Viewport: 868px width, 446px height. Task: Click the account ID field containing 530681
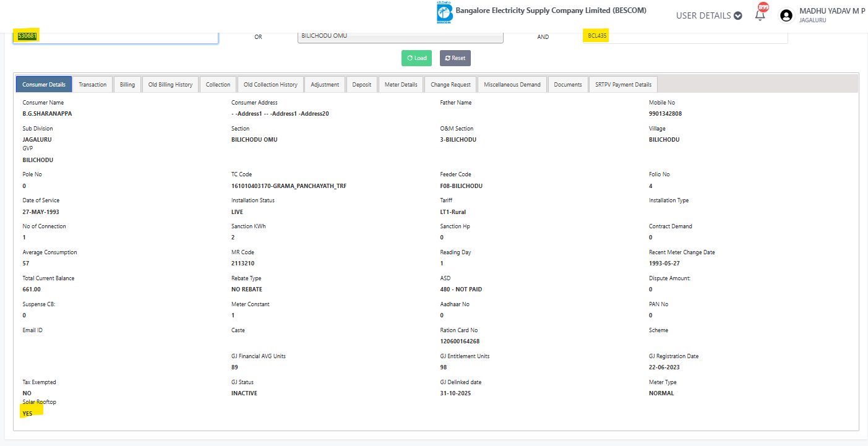[x=116, y=36]
